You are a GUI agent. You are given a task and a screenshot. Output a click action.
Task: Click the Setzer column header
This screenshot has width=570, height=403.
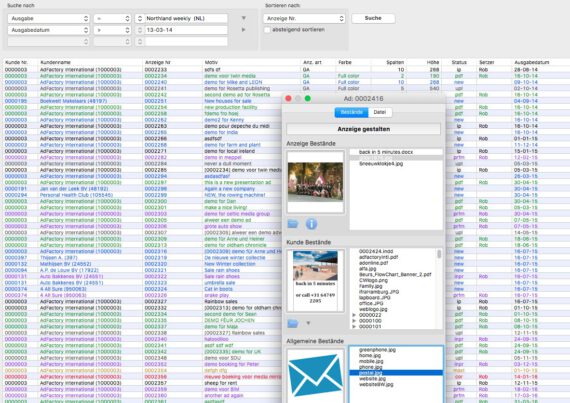(x=486, y=63)
